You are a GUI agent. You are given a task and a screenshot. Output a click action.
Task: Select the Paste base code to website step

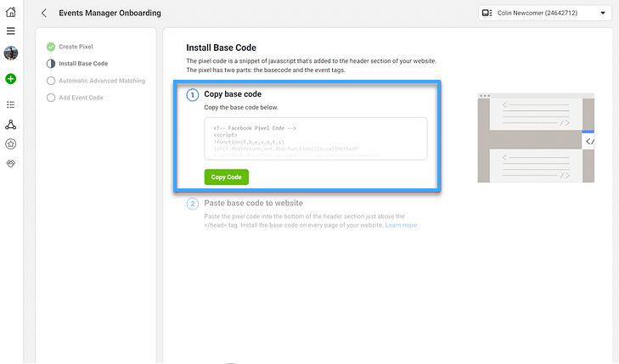253,203
